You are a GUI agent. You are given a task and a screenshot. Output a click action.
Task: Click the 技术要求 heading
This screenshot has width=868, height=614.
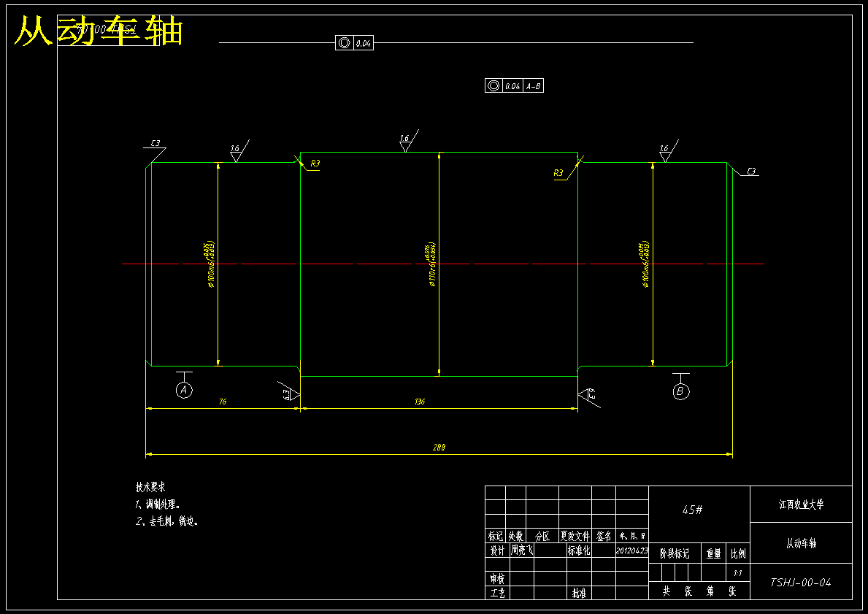point(150,487)
